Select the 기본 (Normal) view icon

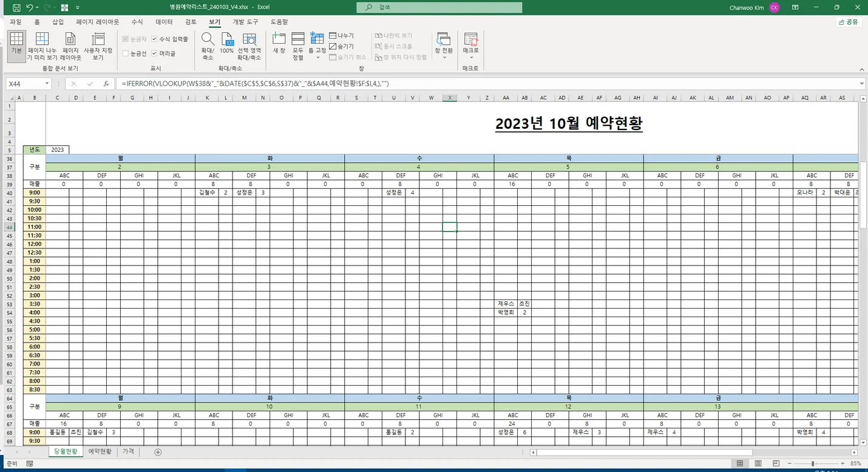tap(17, 47)
